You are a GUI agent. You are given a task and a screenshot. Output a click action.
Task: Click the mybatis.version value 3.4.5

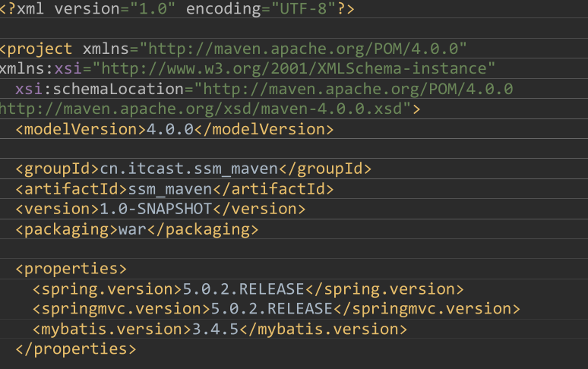215,329
